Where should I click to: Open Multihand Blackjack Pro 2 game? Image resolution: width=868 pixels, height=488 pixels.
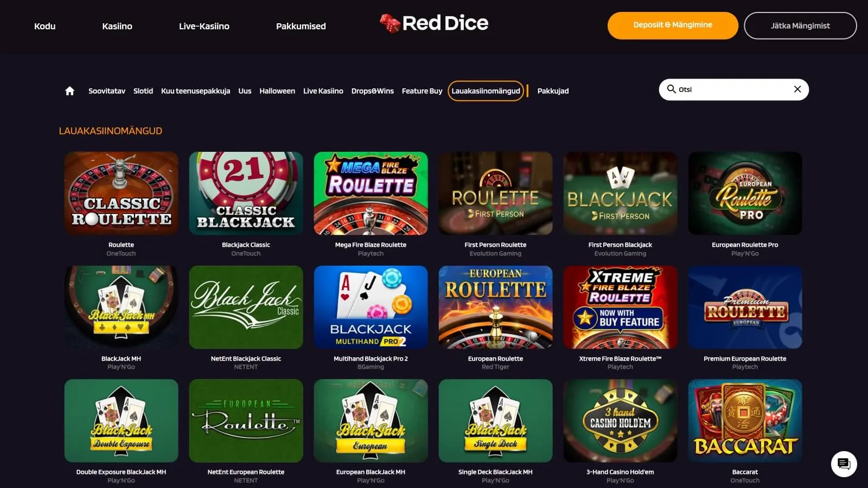pos(371,307)
